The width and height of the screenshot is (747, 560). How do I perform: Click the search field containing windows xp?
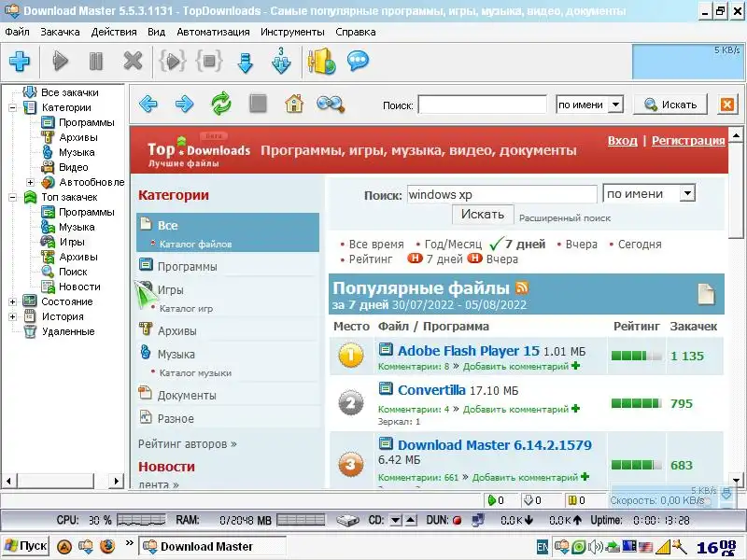pos(501,194)
